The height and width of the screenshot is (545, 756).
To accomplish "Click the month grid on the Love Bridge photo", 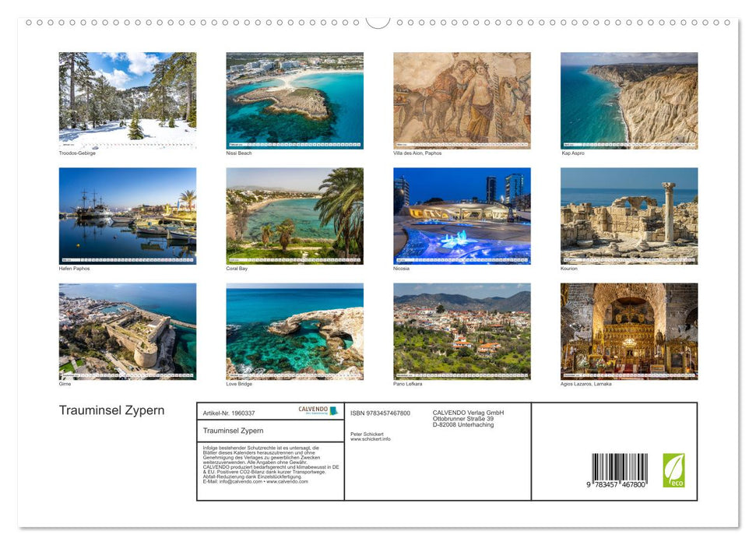I will click(294, 375).
